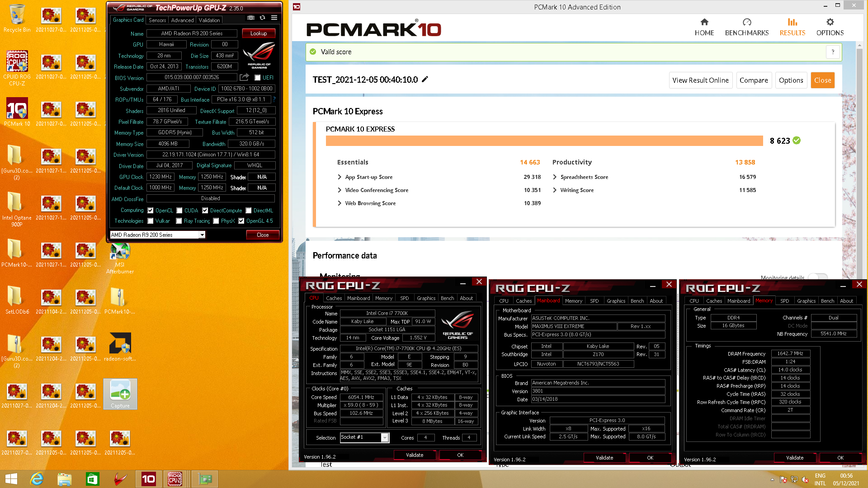The width and height of the screenshot is (868, 488).
Task: Click the GPU-Z screenshot camera icon
Action: click(x=251, y=18)
